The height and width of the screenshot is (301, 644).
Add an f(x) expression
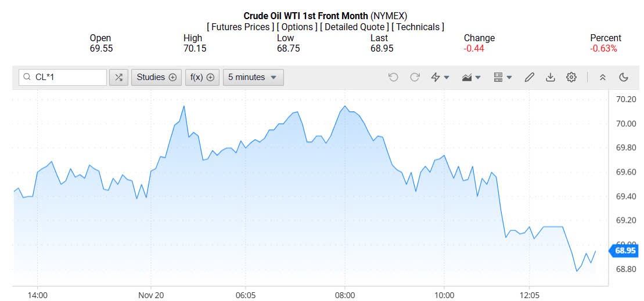tap(202, 77)
